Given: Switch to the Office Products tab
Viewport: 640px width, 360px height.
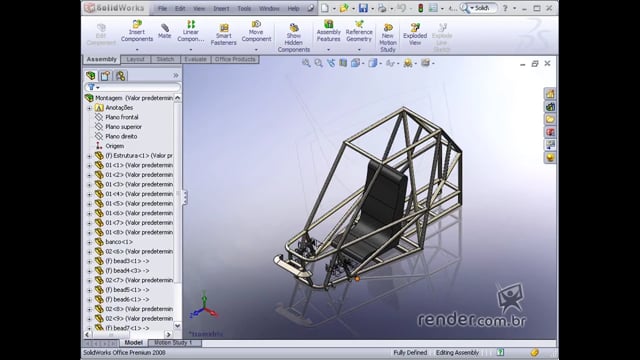Looking at the screenshot, I should pyautogui.click(x=235, y=59).
